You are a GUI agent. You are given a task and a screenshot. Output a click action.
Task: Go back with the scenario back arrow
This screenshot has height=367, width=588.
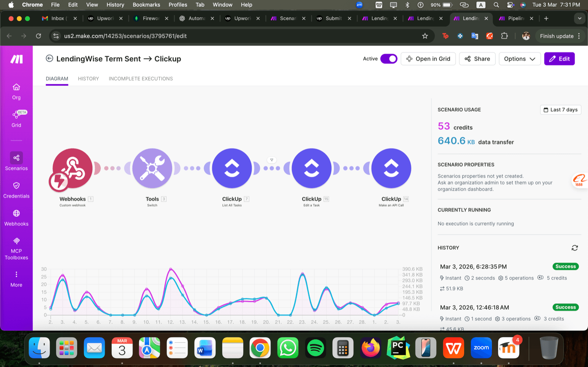pyautogui.click(x=49, y=58)
